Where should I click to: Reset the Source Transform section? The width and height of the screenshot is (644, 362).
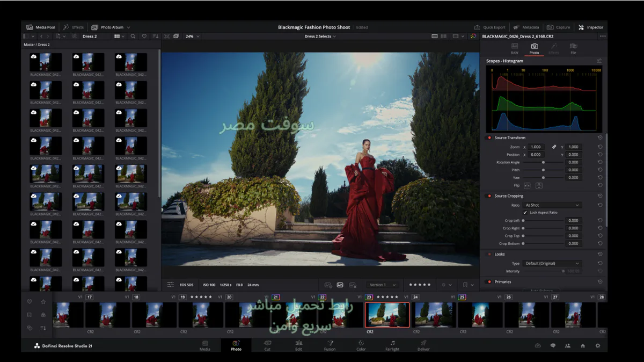(599, 138)
